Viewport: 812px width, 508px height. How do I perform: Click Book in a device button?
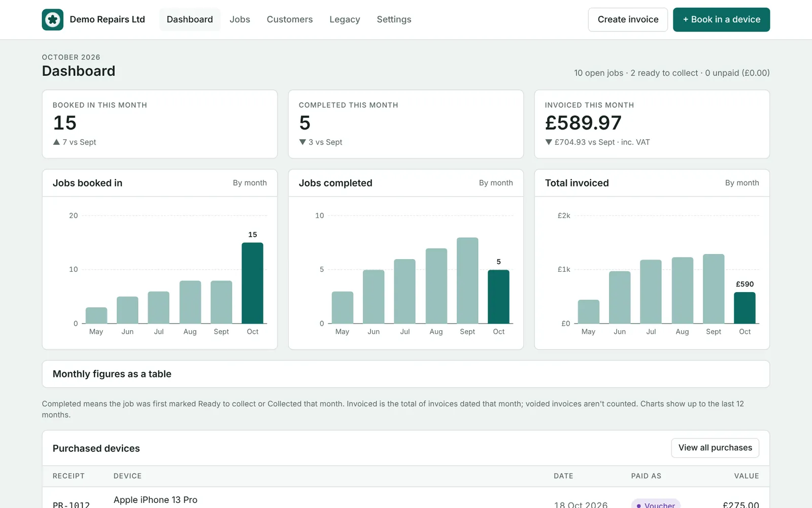coord(721,19)
